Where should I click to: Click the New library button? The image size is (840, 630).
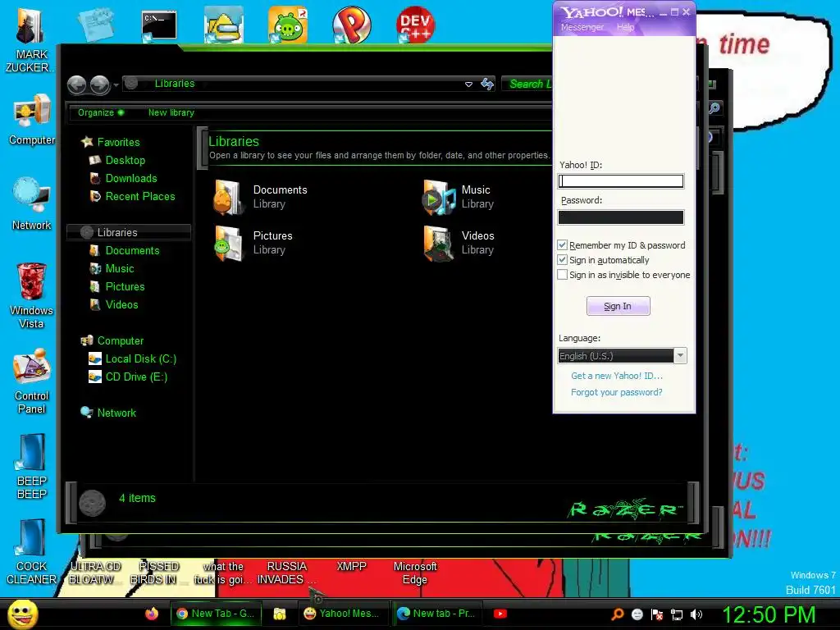171,112
